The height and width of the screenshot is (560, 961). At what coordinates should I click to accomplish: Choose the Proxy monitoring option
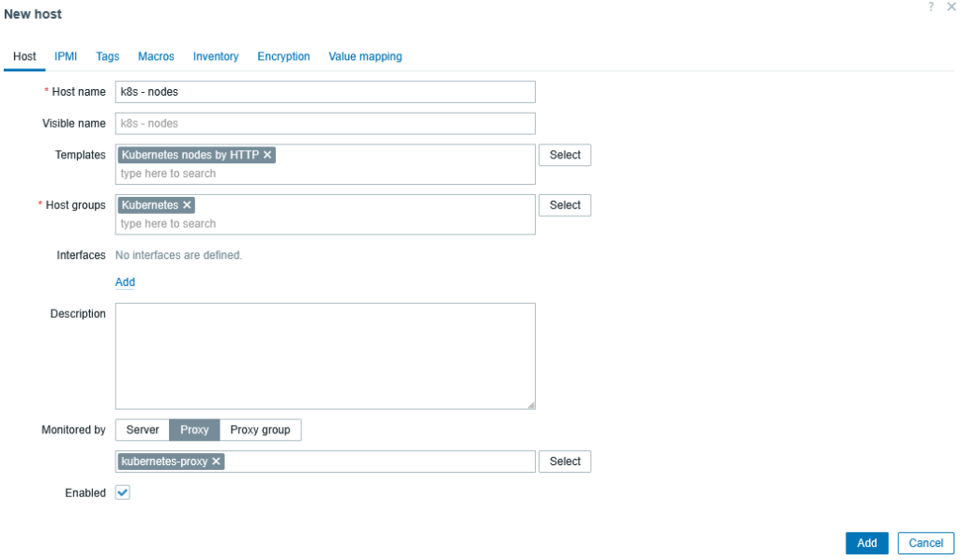click(194, 430)
